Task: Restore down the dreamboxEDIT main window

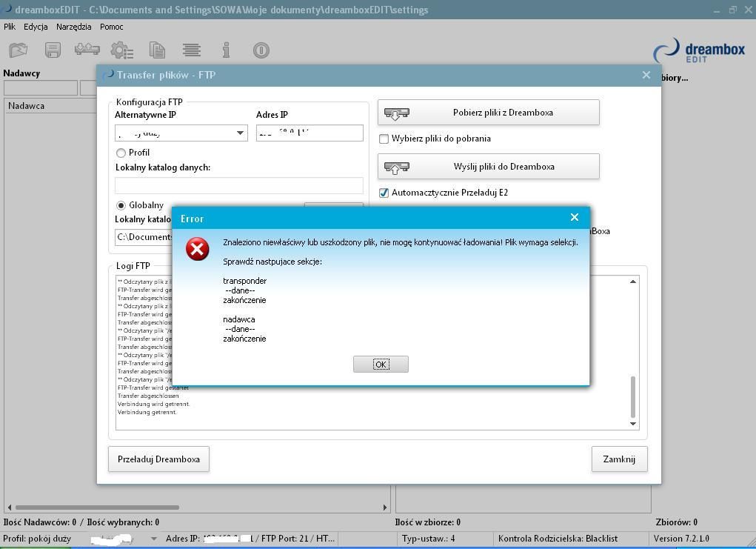Action: [733, 10]
